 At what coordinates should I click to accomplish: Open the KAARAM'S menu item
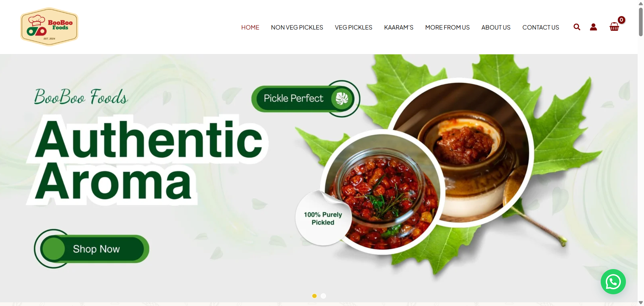[x=399, y=28]
